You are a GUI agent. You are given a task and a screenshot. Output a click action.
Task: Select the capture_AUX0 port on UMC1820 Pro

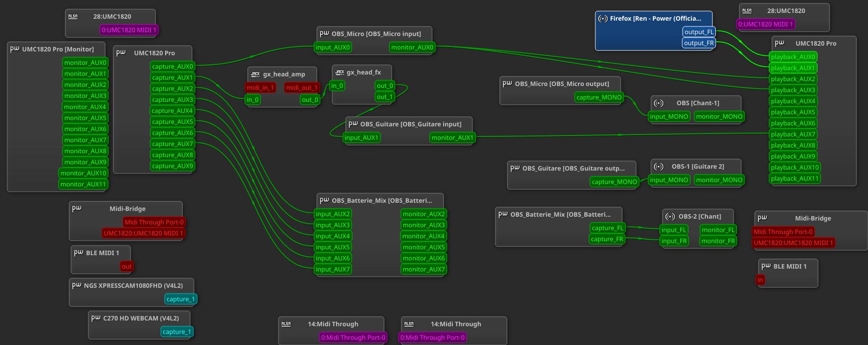pyautogui.click(x=173, y=66)
